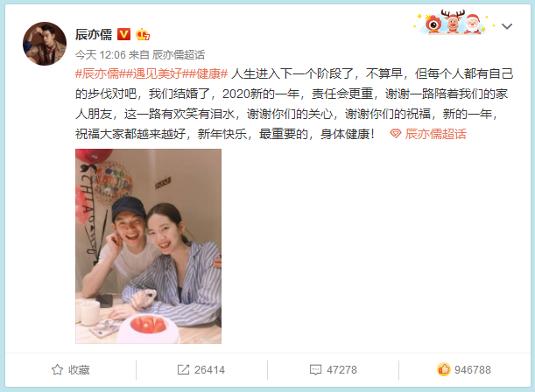Click the repost arrow icon
The width and height of the screenshot is (535, 392).
pyautogui.click(x=183, y=370)
